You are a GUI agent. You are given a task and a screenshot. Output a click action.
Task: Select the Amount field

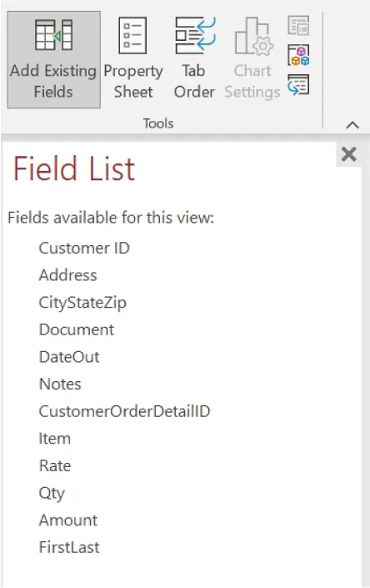click(x=67, y=520)
